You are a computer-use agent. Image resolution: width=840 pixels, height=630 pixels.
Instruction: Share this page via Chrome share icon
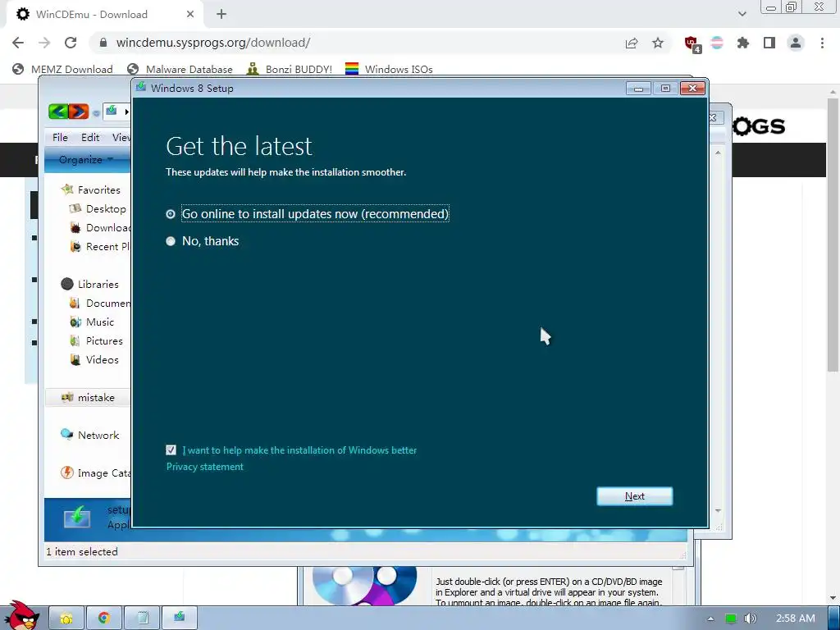click(x=632, y=43)
